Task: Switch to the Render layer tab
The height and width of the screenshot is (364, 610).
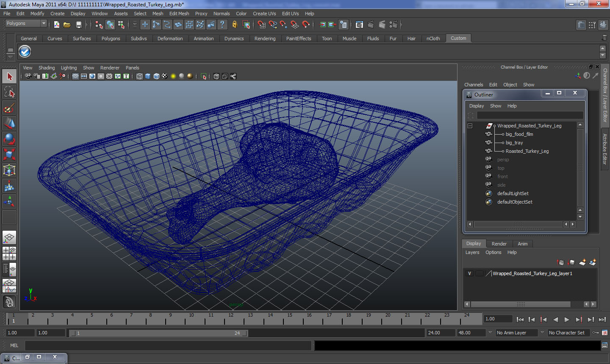Action: pyautogui.click(x=499, y=244)
